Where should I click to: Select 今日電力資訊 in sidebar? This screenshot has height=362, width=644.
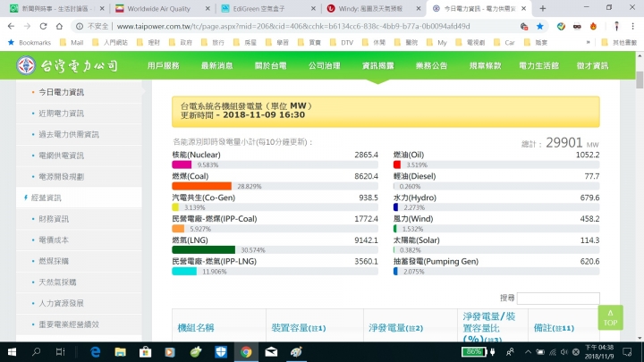point(61,92)
